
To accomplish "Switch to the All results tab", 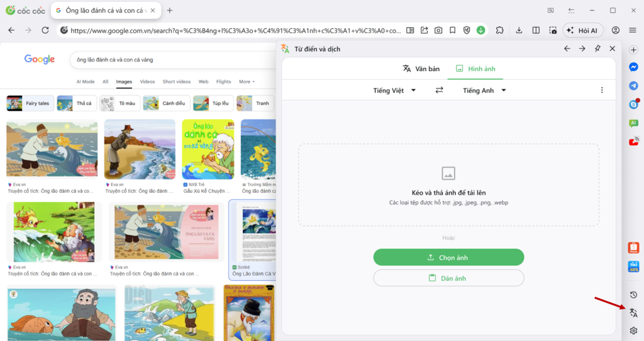I will 106,82.
